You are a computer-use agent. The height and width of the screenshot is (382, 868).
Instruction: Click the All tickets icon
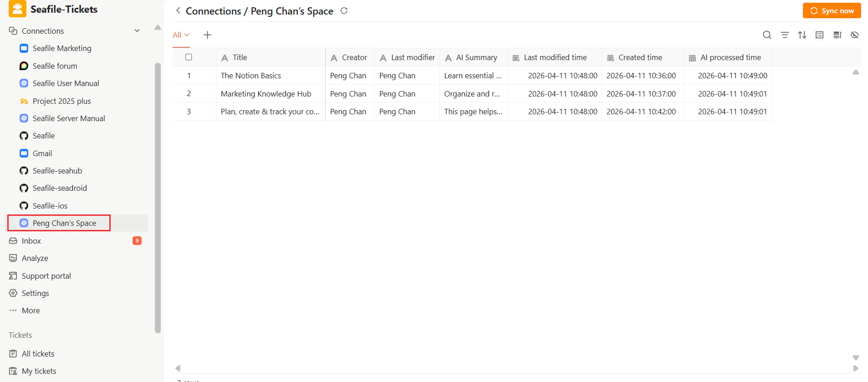(13, 354)
